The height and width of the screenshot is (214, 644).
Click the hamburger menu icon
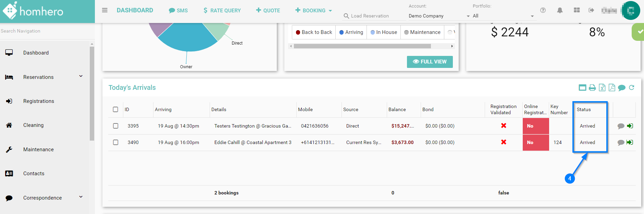(105, 10)
